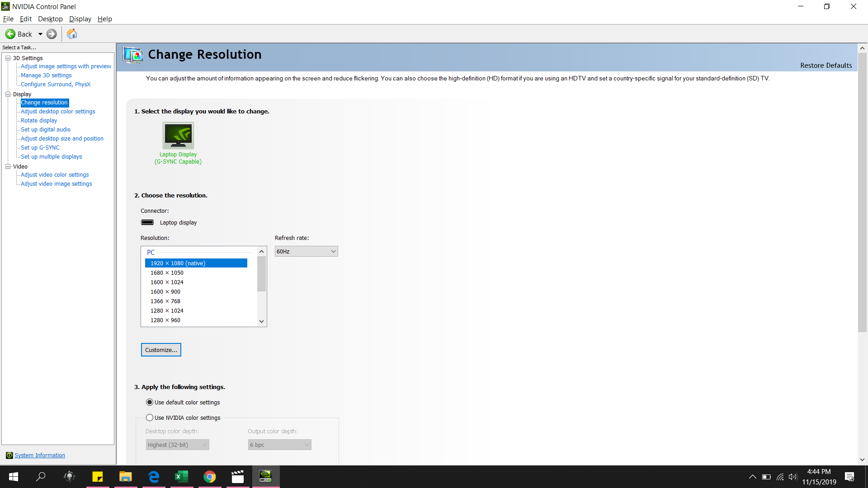868x488 pixels.
Task: Select 1920 × 1080 (native) resolution
Action: pos(196,263)
